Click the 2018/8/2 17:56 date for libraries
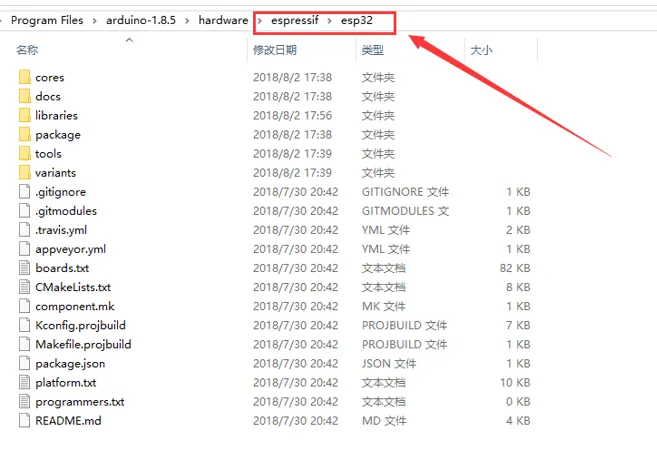The image size is (657, 463). coord(292,115)
